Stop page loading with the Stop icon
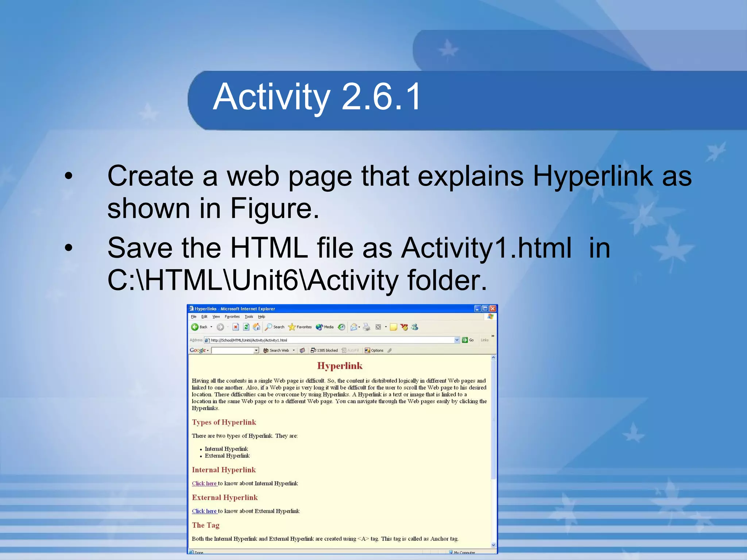The width and height of the screenshot is (747, 560). 236,327
